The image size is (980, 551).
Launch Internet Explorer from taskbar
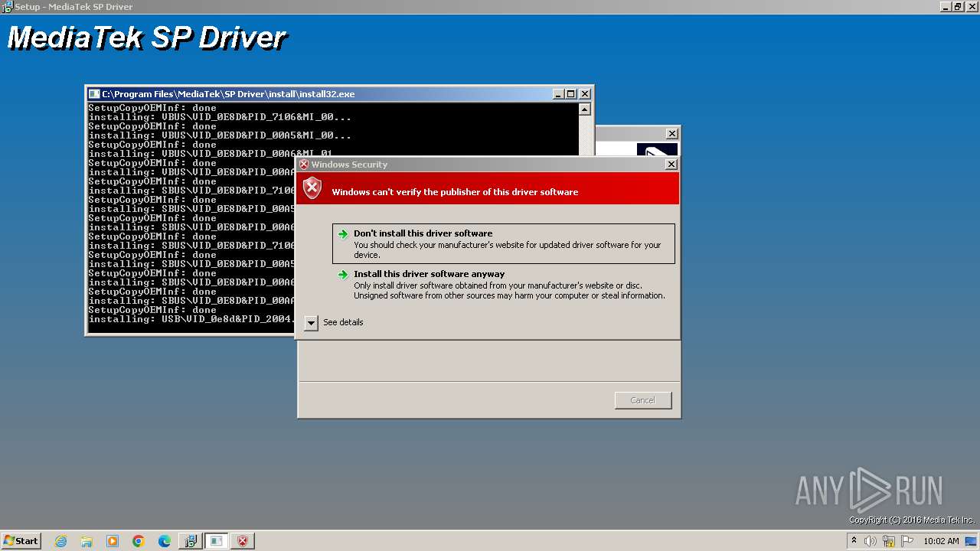(61, 541)
